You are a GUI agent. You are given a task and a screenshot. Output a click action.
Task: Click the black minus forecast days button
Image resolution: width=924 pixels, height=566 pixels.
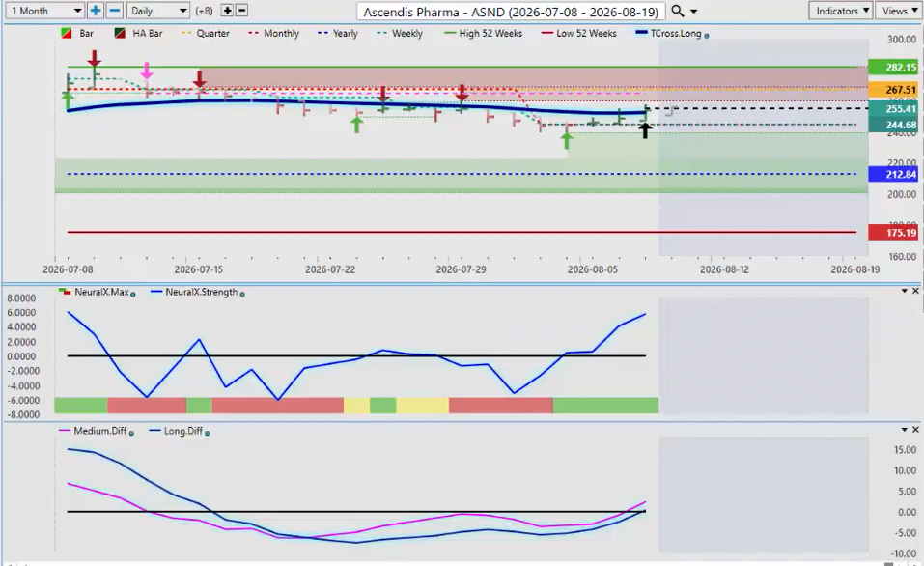coord(241,11)
